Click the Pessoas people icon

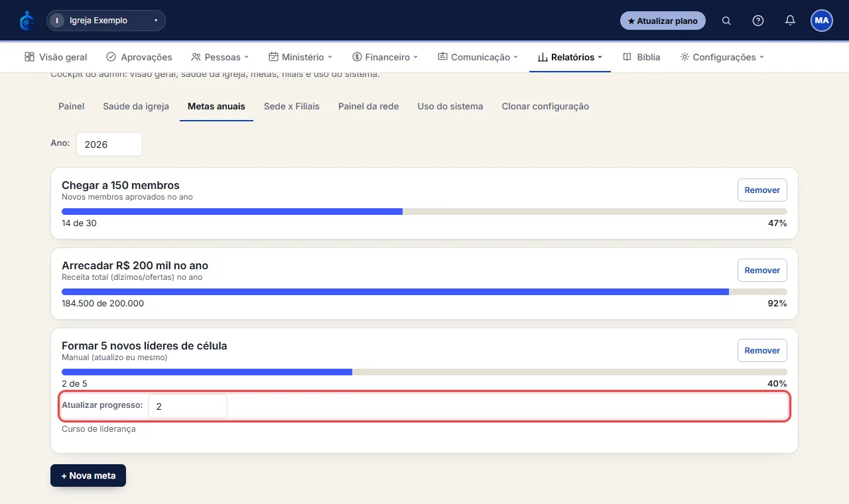(196, 57)
